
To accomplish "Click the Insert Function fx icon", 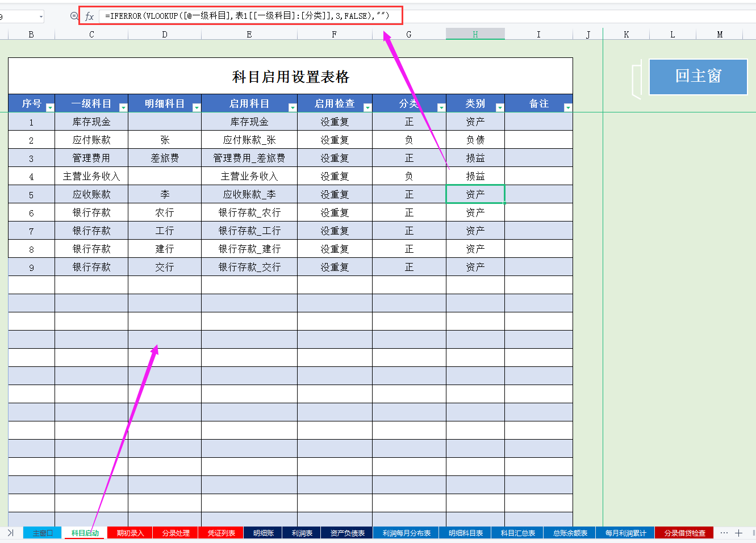I will [90, 15].
